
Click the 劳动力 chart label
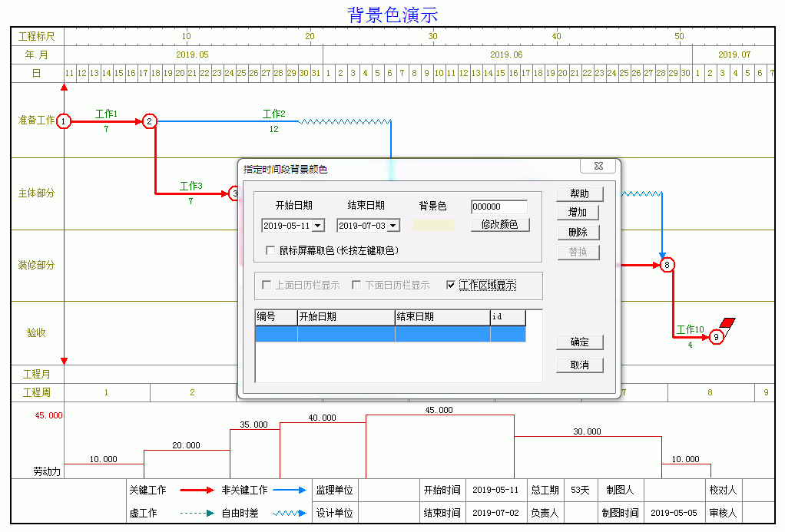pos(47,471)
